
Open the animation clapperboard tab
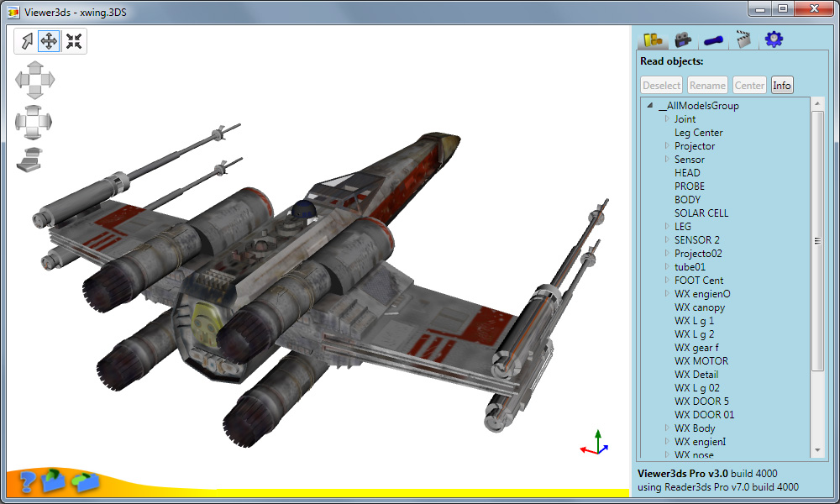[743, 39]
